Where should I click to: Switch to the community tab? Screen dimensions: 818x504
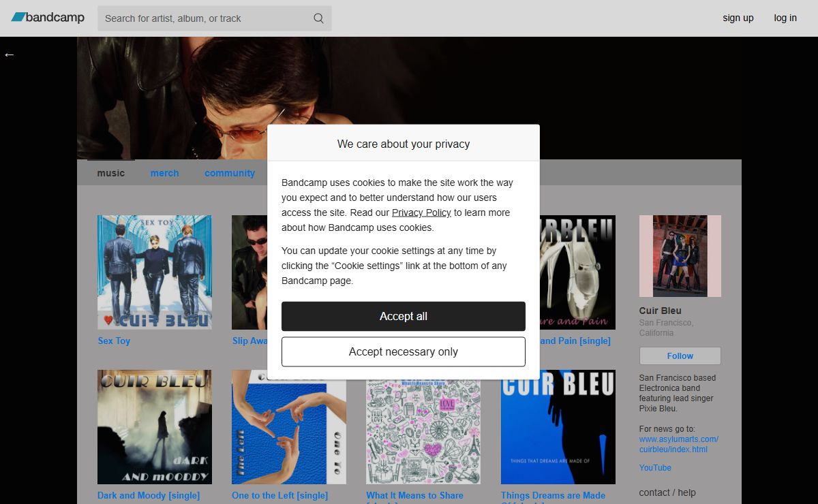coord(230,173)
